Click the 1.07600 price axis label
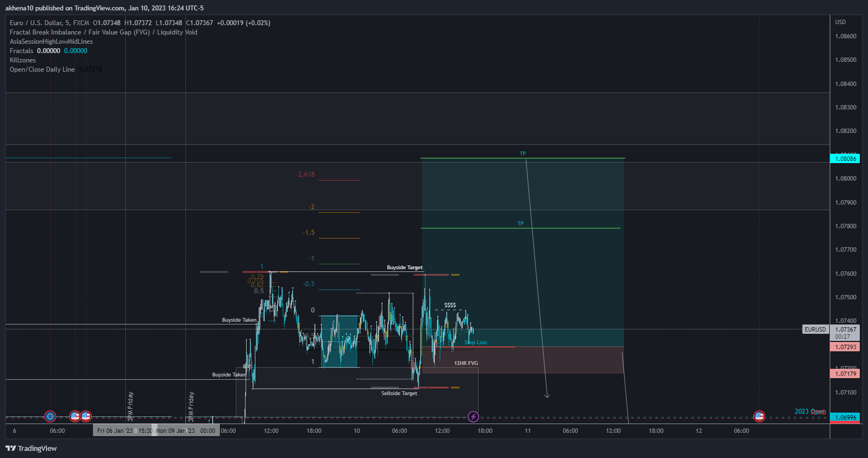868x458 pixels. tap(846, 274)
